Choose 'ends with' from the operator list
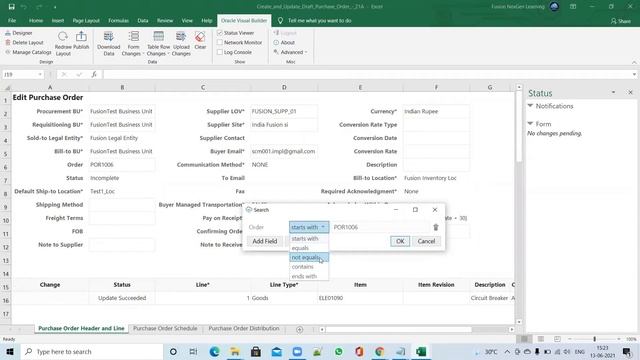The image size is (640, 360). pyautogui.click(x=309, y=276)
